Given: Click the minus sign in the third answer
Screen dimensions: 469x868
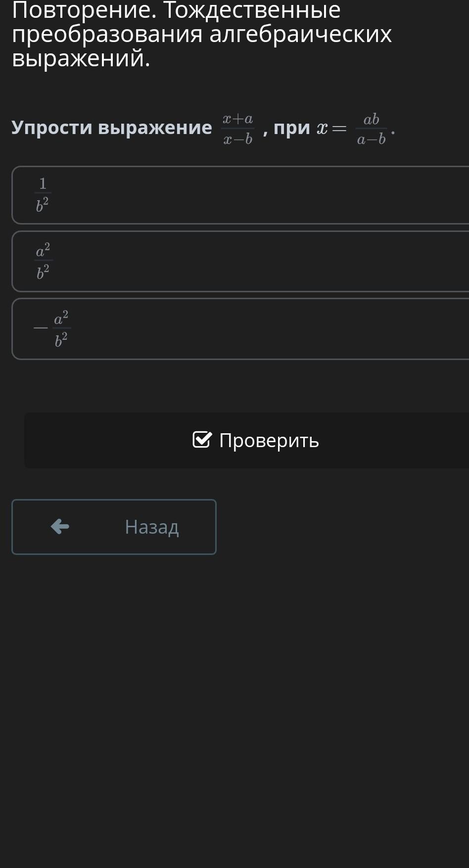Looking at the screenshot, I should click(x=41, y=328).
